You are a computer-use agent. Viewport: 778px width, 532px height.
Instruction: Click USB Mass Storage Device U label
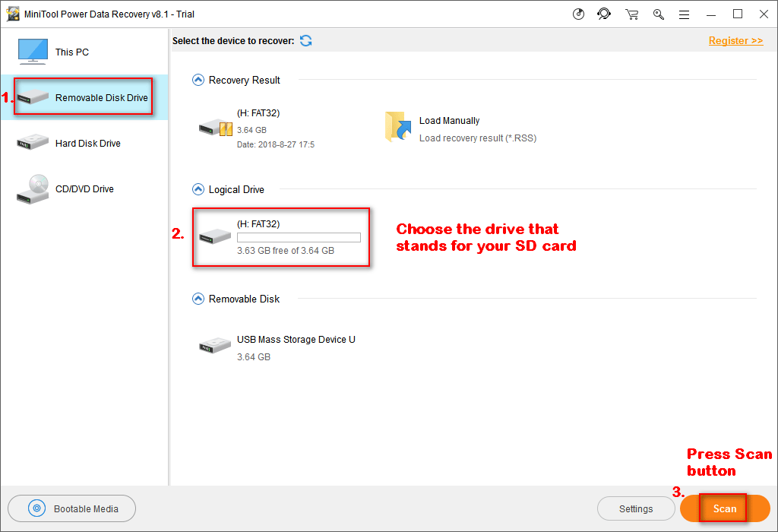tap(296, 340)
